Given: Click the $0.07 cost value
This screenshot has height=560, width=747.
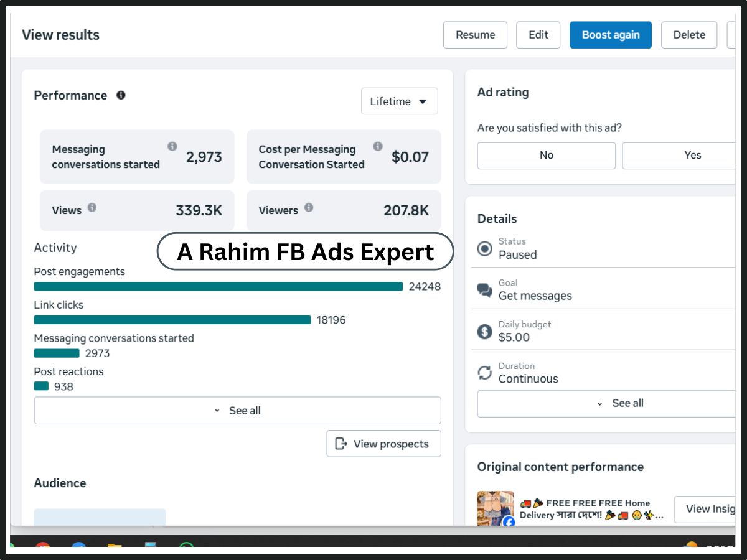Looking at the screenshot, I should coord(410,157).
